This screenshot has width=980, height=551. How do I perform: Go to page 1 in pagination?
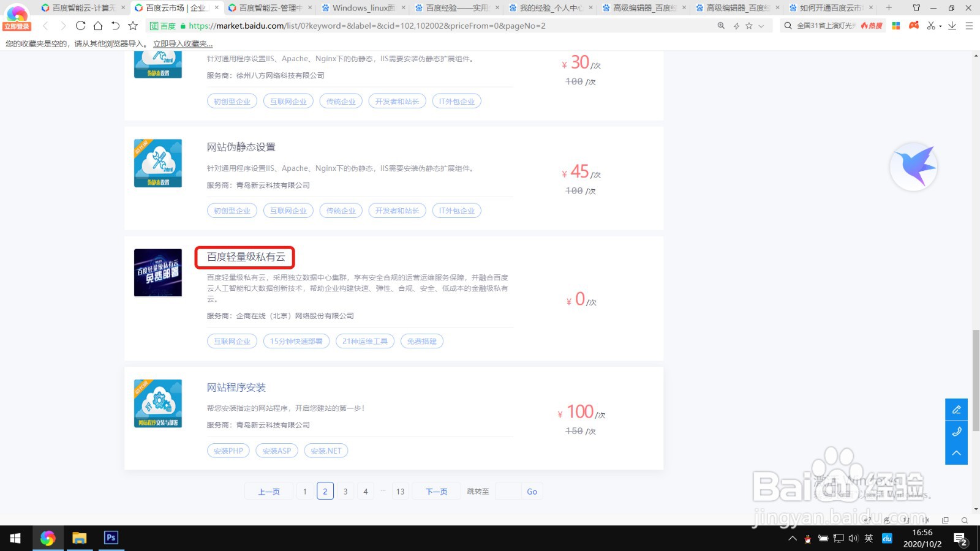305,491
